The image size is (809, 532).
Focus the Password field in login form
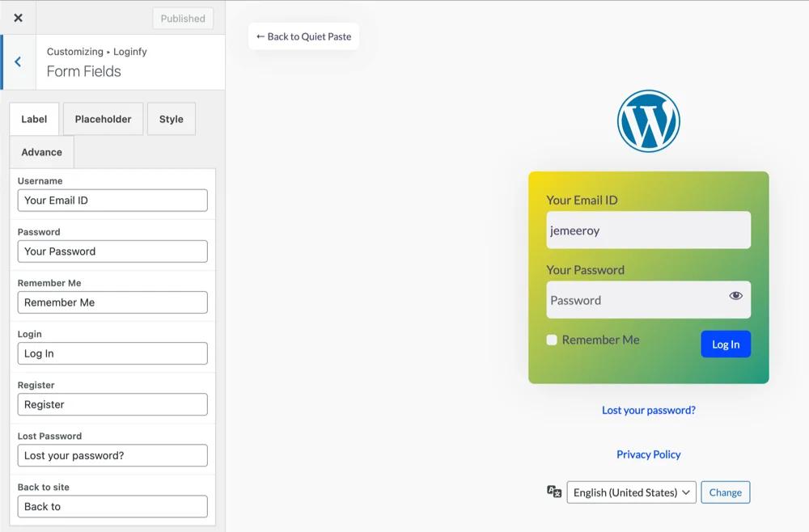[x=649, y=299]
